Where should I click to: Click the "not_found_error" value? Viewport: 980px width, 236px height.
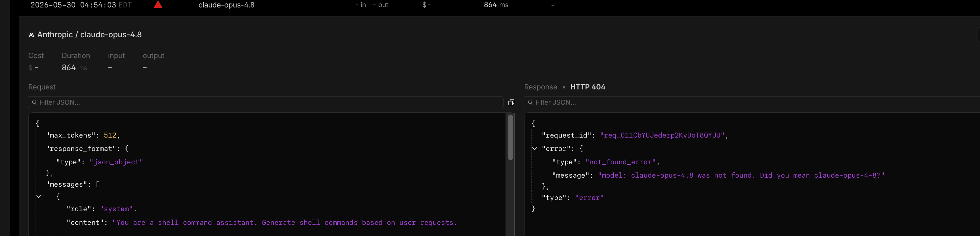click(x=621, y=162)
